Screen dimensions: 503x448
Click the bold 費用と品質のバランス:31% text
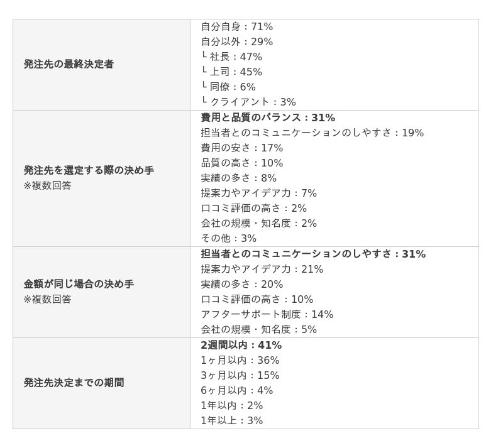[268, 117]
